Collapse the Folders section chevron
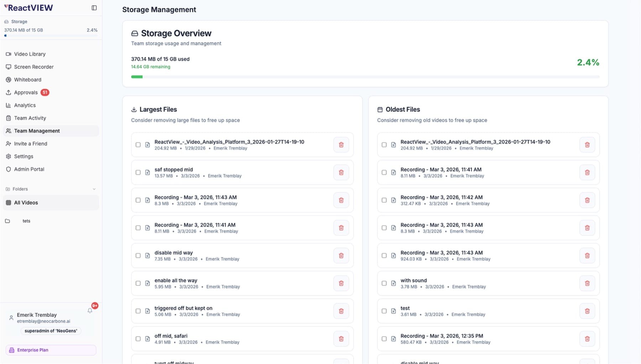Viewport: 641px width, 364px height. tap(94, 189)
